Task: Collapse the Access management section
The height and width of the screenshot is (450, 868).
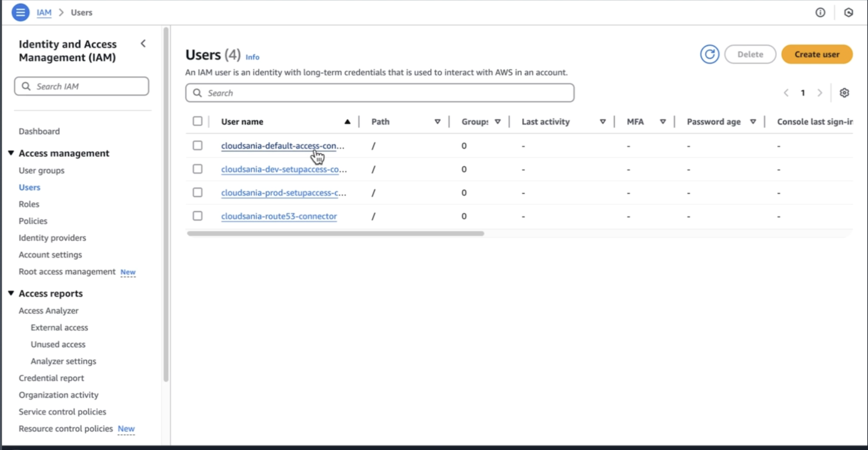Action: (x=11, y=153)
